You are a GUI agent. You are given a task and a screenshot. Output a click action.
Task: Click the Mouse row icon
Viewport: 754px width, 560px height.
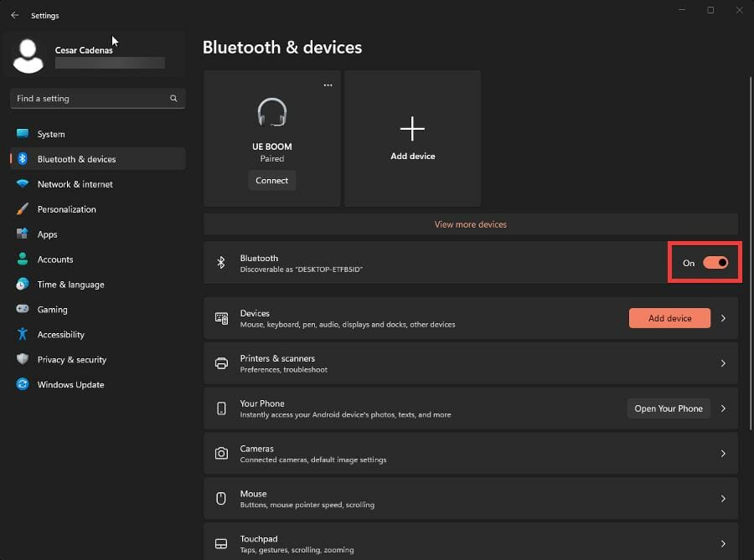221,498
